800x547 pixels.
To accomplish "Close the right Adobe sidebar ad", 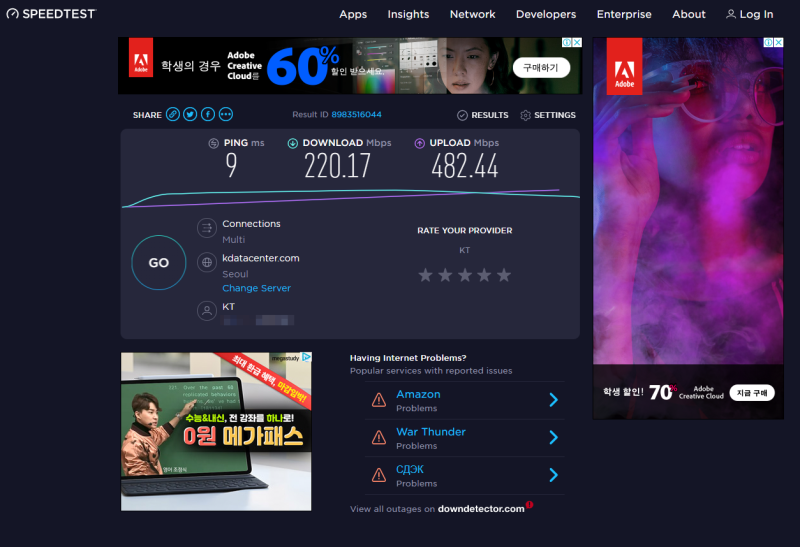I will point(779,42).
